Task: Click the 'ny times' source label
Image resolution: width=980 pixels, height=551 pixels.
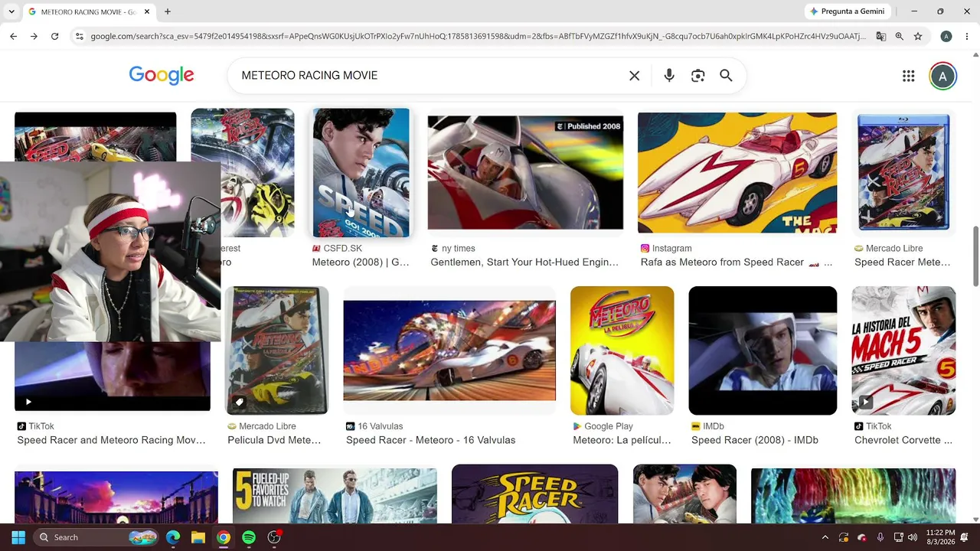Action: [x=458, y=249]
